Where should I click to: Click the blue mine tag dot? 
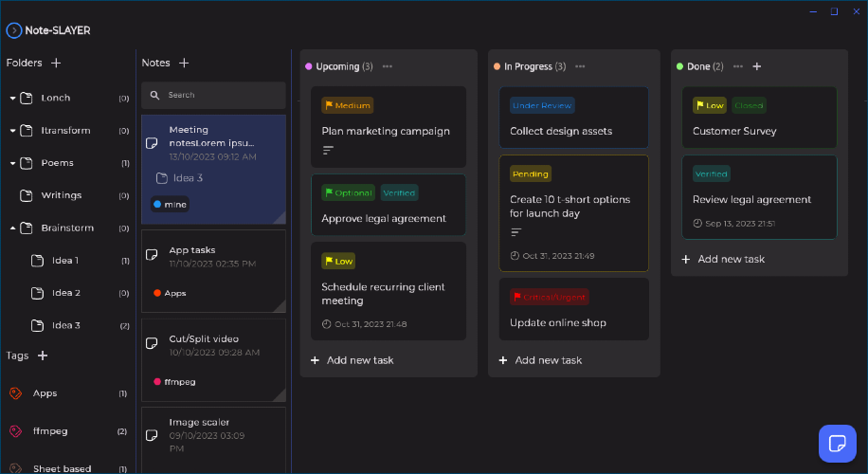(157, 205)
